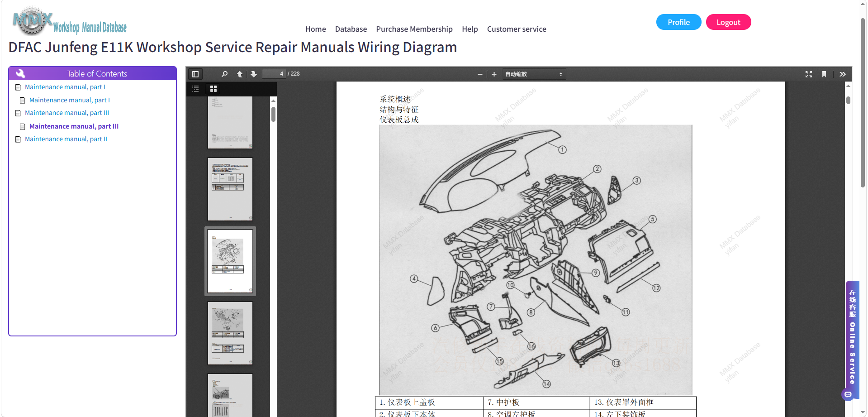Click the Table of Contents header
This screenshot has width=868, height=417.
[x=93, y=73]
